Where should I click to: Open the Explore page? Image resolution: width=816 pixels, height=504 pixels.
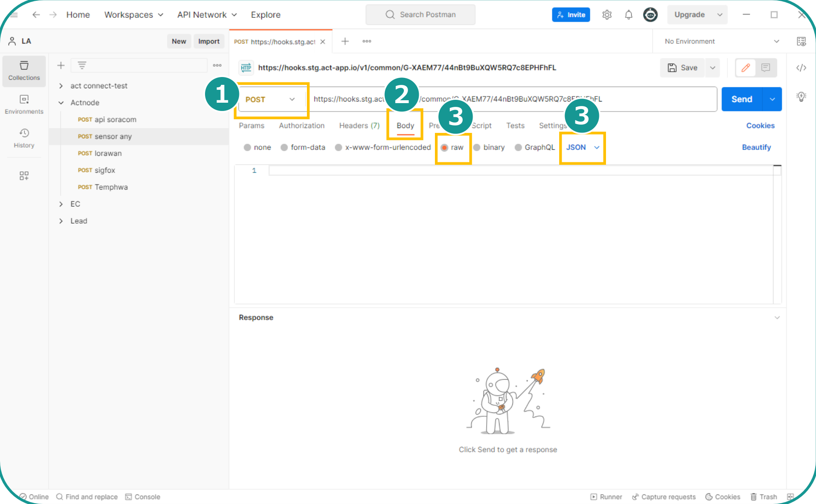tap(266, 14)
